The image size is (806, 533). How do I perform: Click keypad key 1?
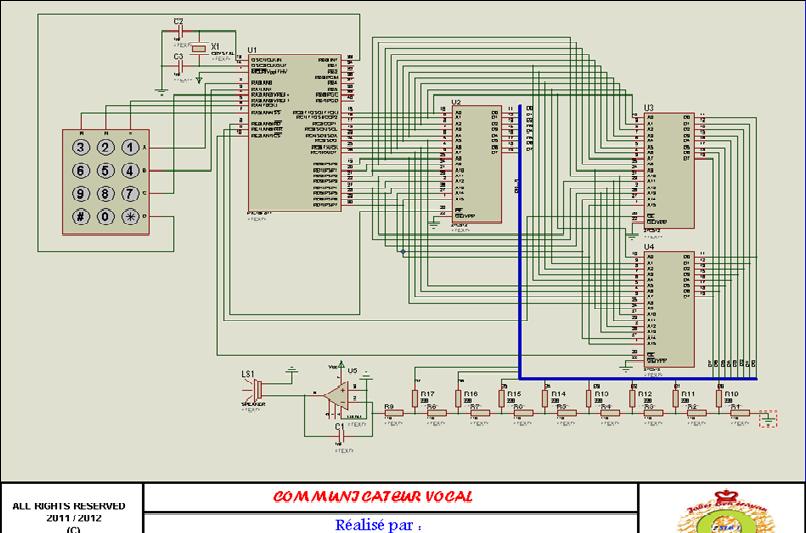130,148
